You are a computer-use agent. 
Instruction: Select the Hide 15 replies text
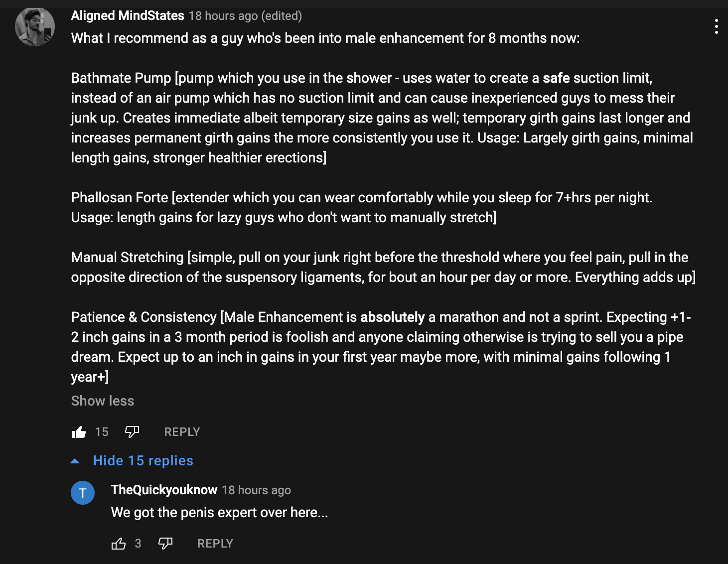[x=143, y=461]
